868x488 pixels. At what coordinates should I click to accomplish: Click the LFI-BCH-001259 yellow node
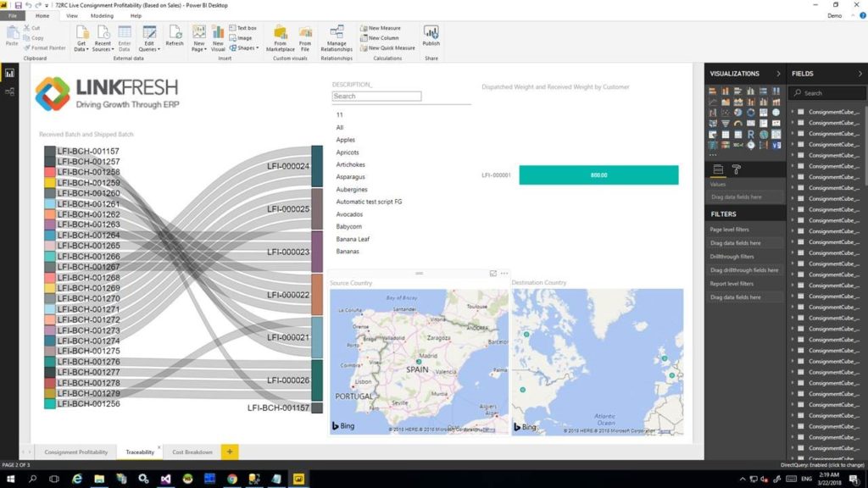click(x=50, y=183)
